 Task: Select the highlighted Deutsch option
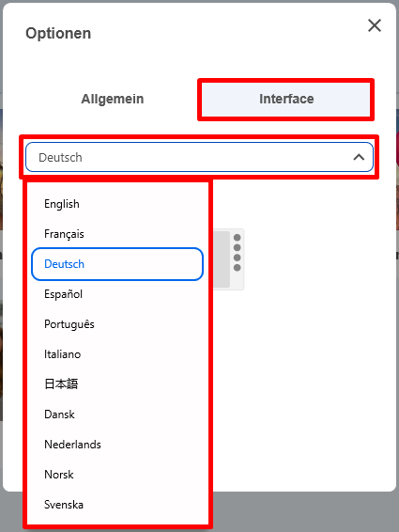pos(117,264)
